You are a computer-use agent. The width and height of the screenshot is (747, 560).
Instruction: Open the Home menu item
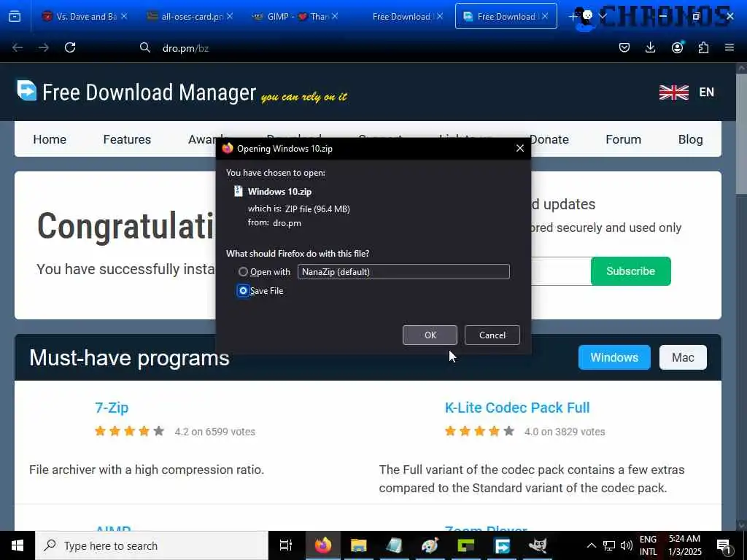(50, 139)
